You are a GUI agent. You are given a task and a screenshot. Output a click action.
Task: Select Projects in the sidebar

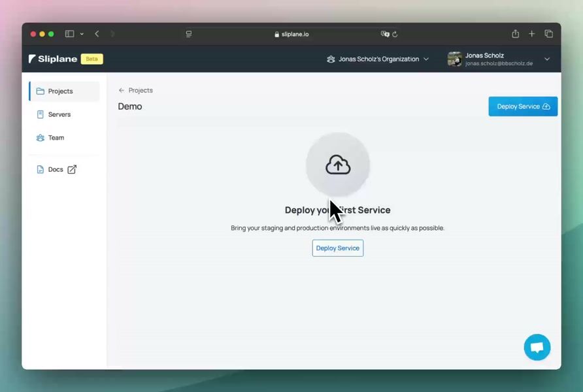click(x=60, y=91)
